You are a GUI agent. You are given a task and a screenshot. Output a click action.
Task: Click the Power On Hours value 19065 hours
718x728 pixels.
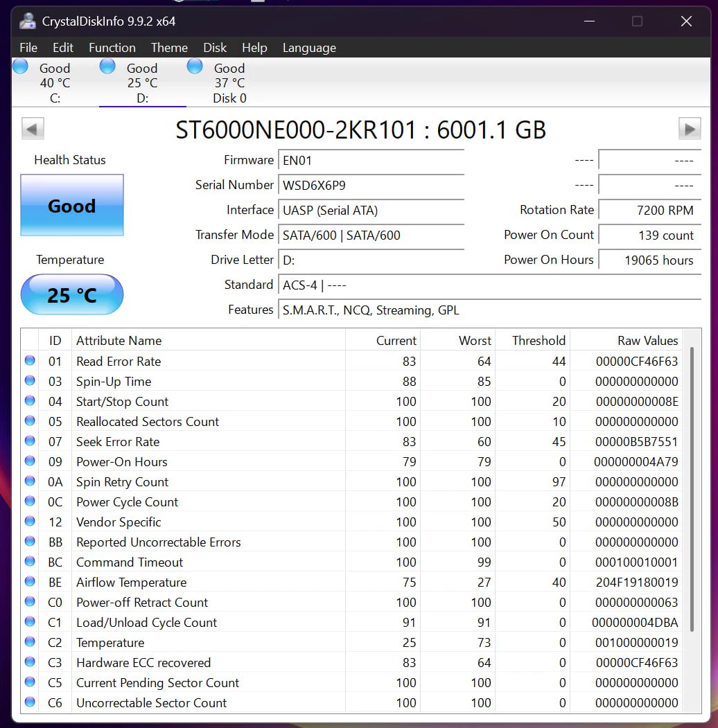point(649,260)
